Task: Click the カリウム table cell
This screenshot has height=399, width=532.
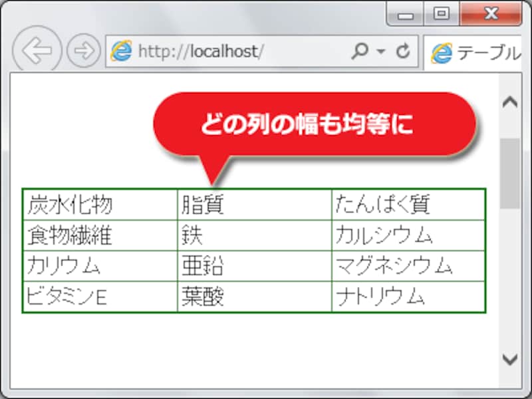Action: [100, 266]
